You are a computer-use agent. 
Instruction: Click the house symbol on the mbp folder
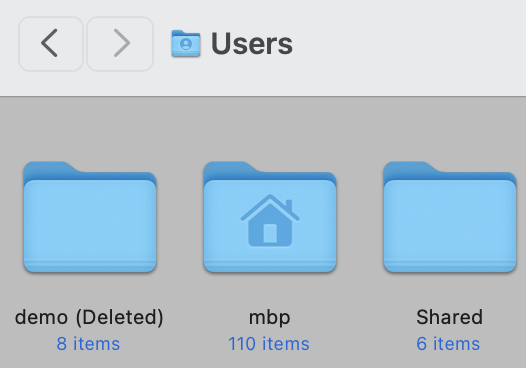[x=270, y=220]
